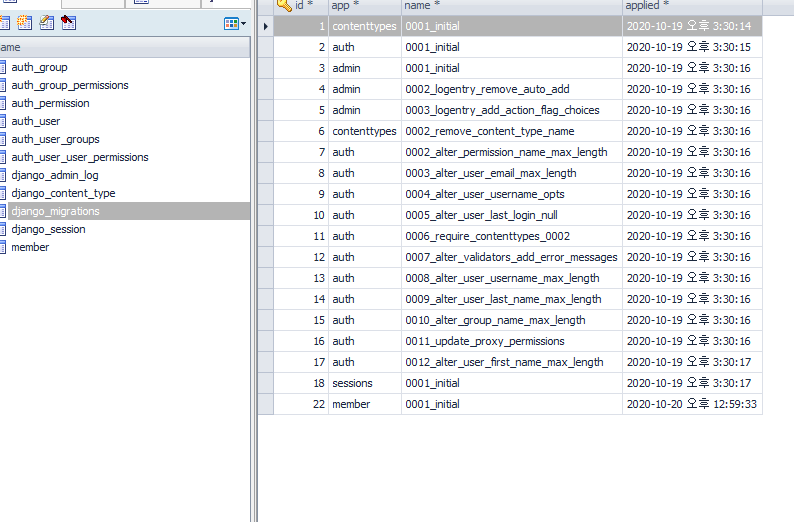Select the member table in the list
Viewport: 794px width, 522px height.
click(30, 247)
